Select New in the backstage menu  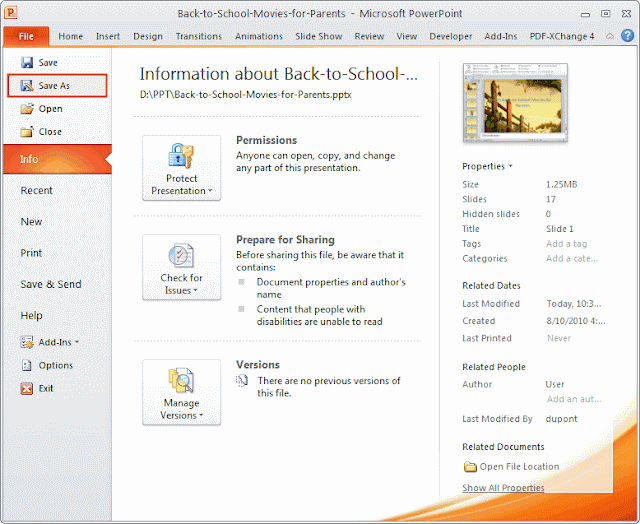31,222
